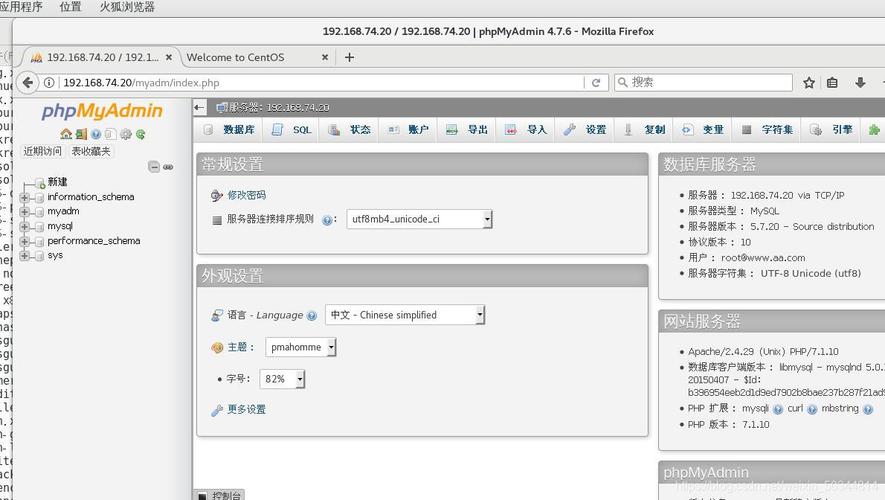The height and width of the screenshot is (500, 885).
Task: Expand the myadm database node
Action: (24, 212)
